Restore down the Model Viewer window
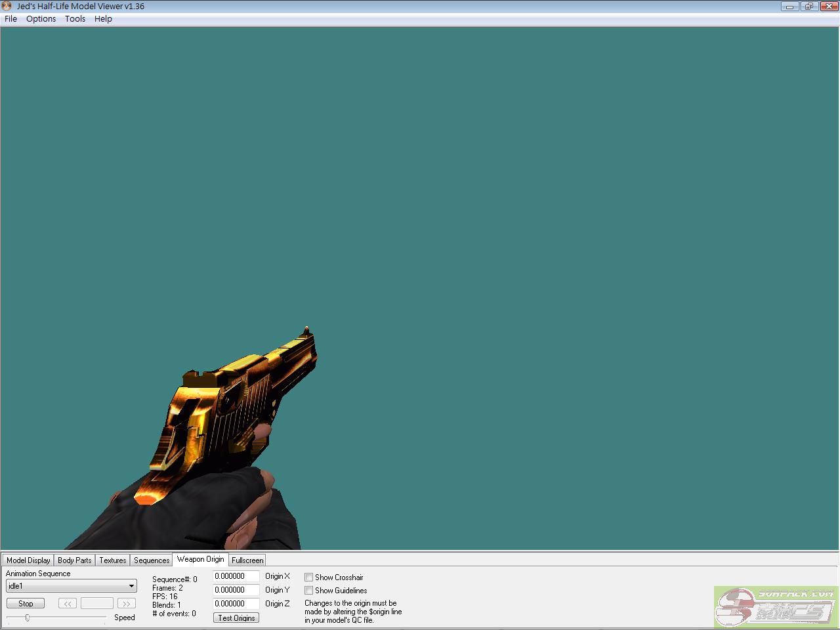Image resolution: width=840 pixels, height=630 pixels. (808, 7)
